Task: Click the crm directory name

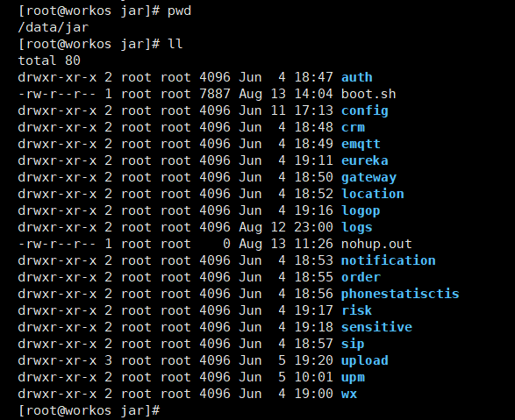Action: (x=353, y=127)
